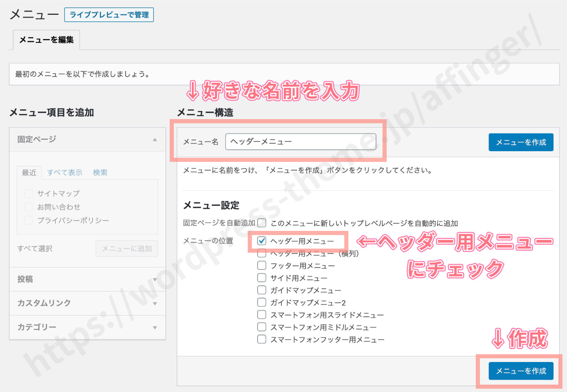Check the ガイドマップメニュー2 checkbox
The image size is (567, 392).
(x=262, y=302)
